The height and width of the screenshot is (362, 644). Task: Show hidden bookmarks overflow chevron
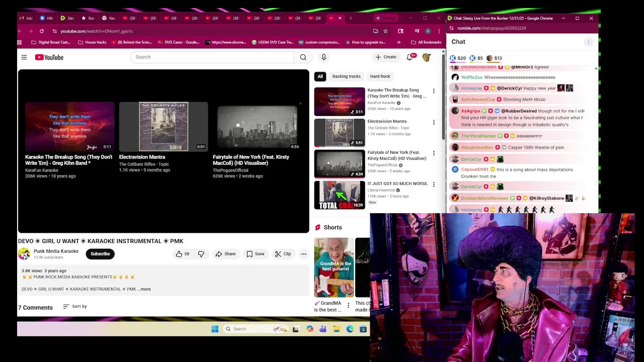click(398, 42)
